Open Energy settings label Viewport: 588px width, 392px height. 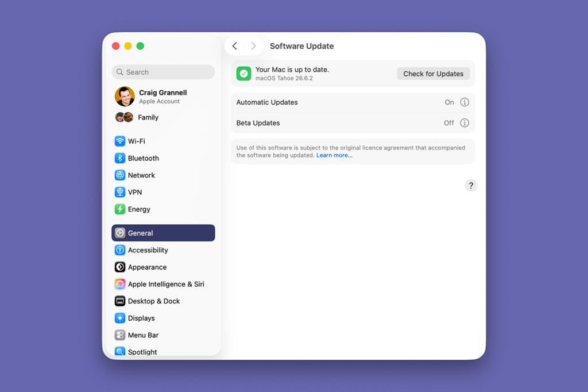139,209
